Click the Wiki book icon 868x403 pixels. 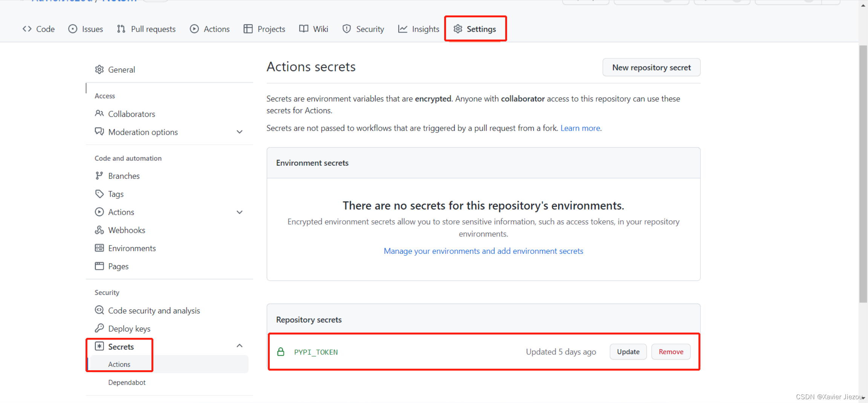click(x=304, y=29)
